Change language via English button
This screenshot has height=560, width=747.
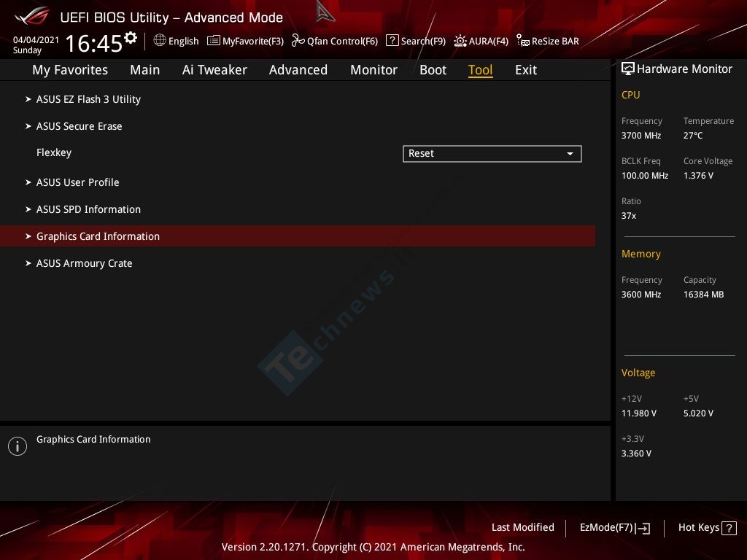pos(183,41)
